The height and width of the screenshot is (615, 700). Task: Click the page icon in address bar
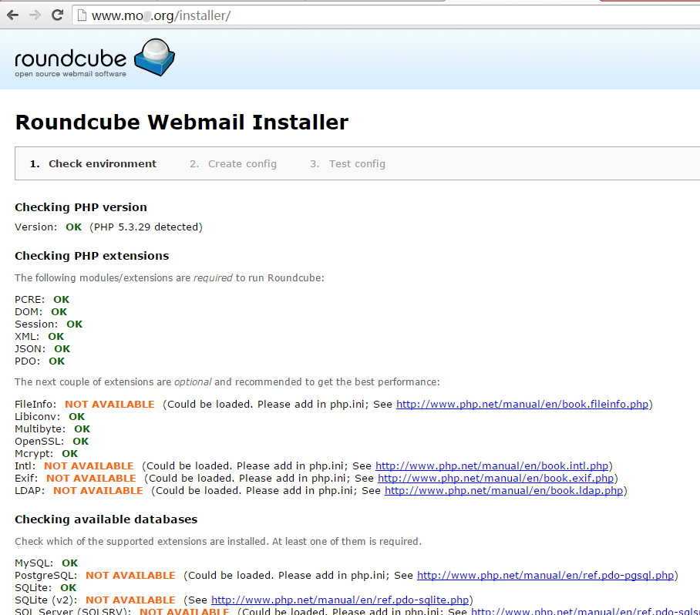81,15
